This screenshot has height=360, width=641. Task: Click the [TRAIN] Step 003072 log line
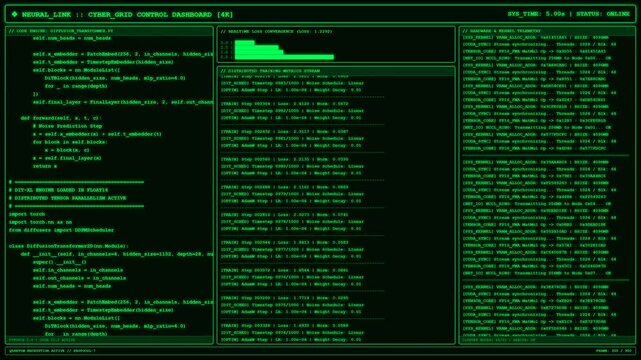tap(285, 270)
